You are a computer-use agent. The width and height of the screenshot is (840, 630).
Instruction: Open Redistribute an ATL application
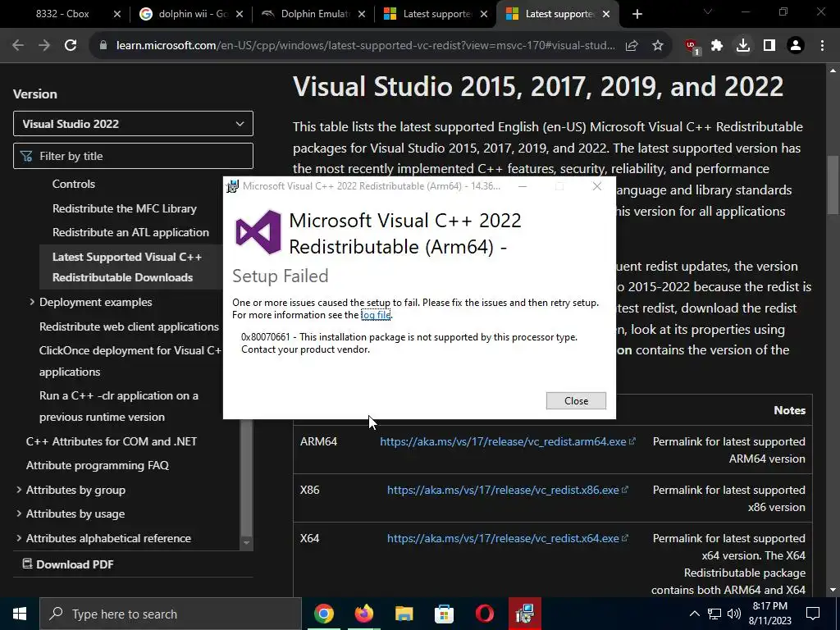click(130, 232)
